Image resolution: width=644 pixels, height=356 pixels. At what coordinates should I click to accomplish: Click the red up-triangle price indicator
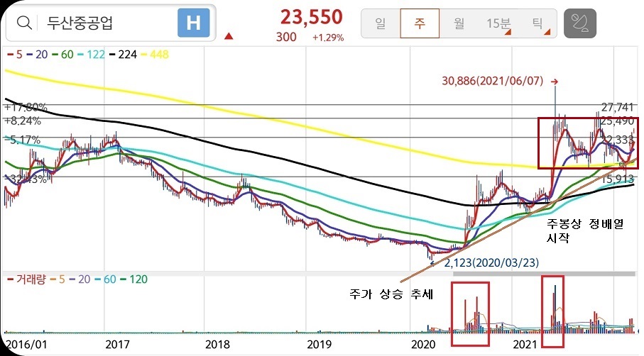(229, 36)
